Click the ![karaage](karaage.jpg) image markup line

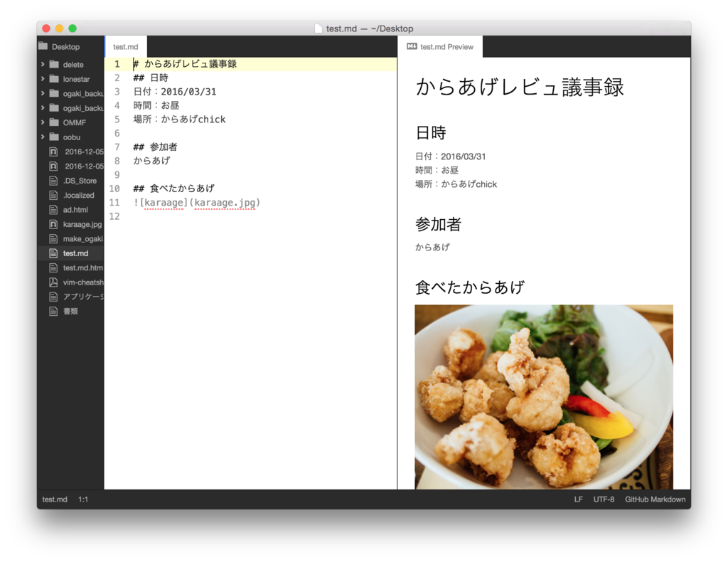(x=197, y=203)
